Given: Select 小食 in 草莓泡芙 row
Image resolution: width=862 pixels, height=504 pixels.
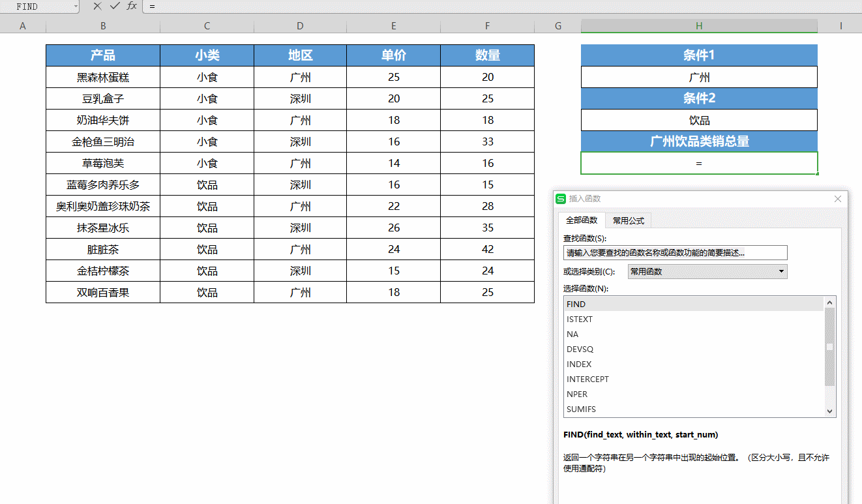Looking at the screenshot, I should (x=207, y=163).
